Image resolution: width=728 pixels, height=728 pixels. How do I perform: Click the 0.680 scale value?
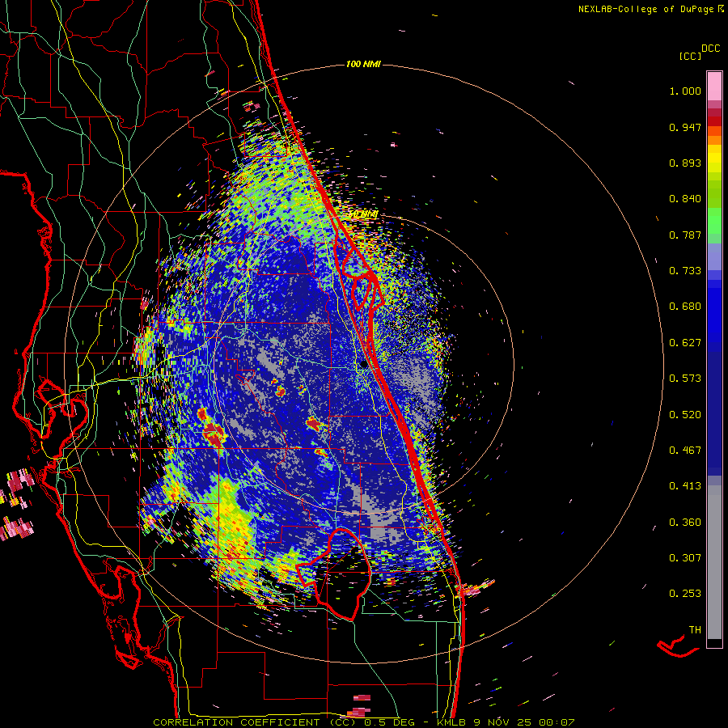tap(685, 307)
